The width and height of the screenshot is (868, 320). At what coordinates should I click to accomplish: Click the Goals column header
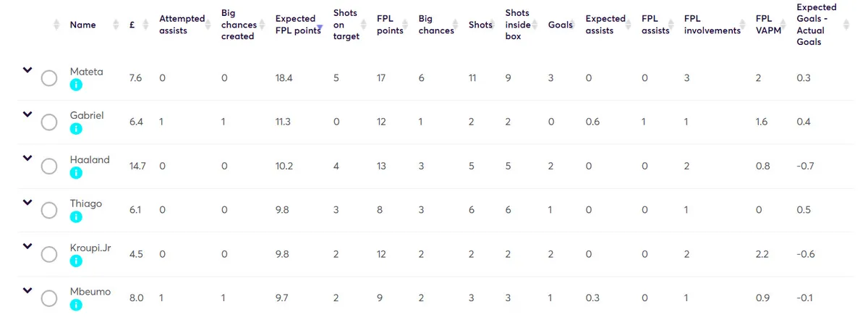[560, 25]
